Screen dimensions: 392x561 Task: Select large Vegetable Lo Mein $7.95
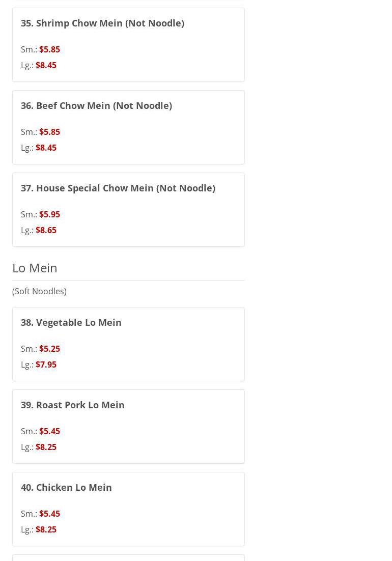[46, 364]
